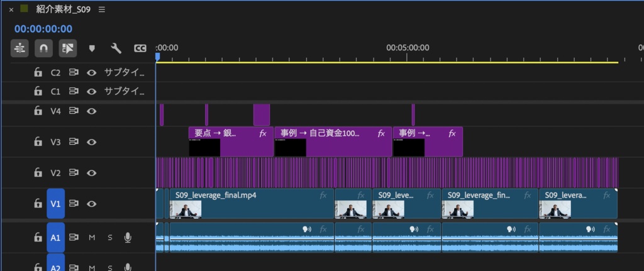Click the playhead timecode 00:00:00:00
644x271 pixels.
click(x=43, y=29)
